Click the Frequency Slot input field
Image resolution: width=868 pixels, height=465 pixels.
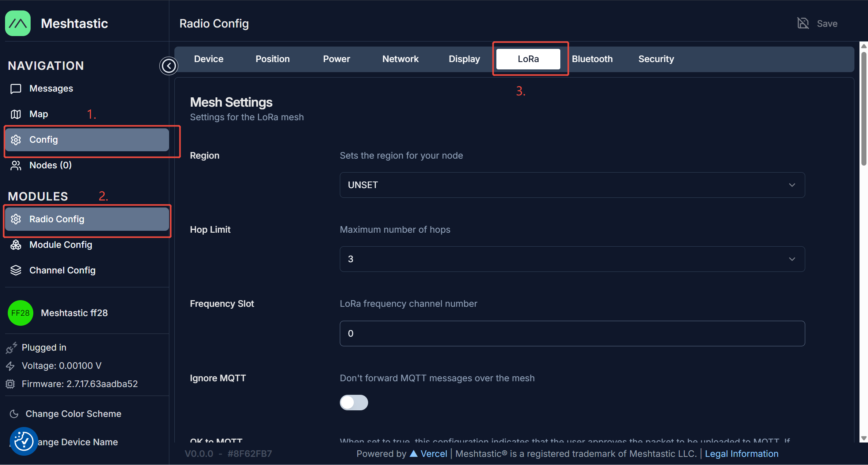(572, 334)
